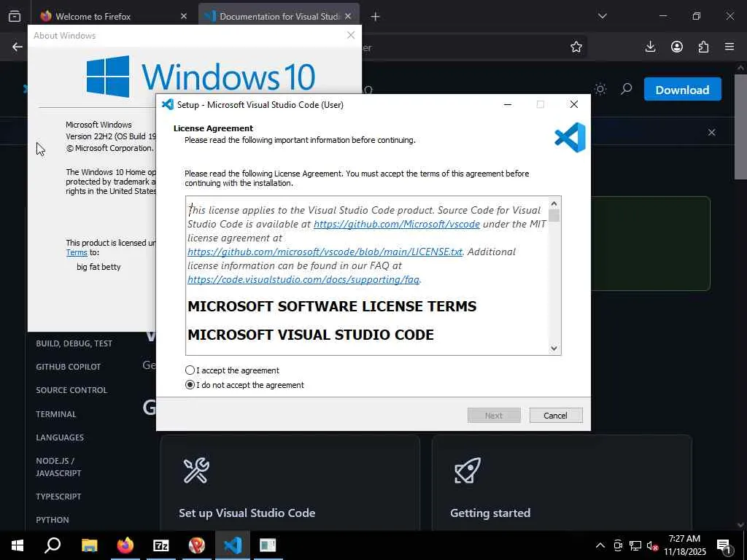Open the website search magnifier icon
Viewport: 747px width, 560px height.
pos(627,89)
